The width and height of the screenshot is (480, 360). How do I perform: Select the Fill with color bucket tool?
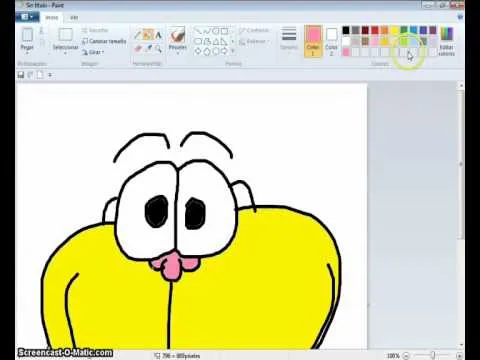(x=148, y=35)
